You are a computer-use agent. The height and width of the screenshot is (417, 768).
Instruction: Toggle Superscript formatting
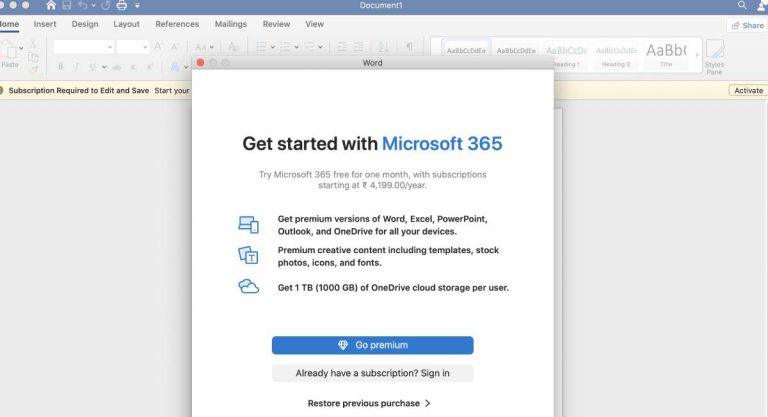point(150,67)
